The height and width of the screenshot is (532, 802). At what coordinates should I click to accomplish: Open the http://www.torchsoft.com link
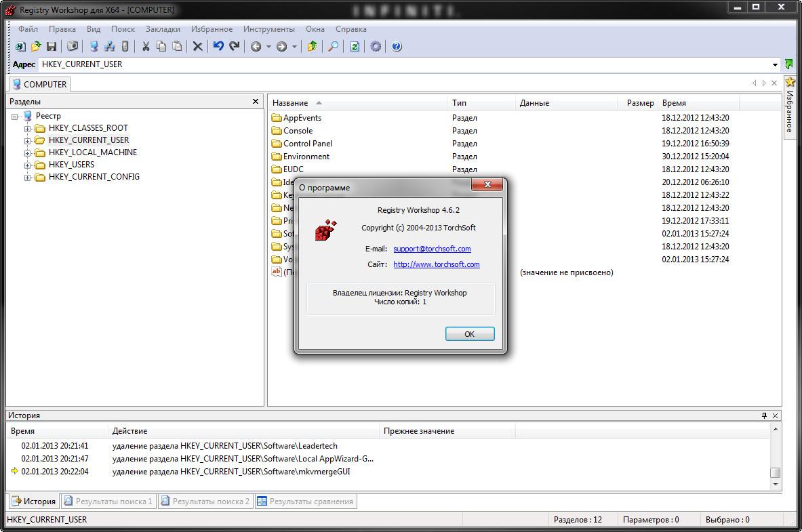[437, 264]
